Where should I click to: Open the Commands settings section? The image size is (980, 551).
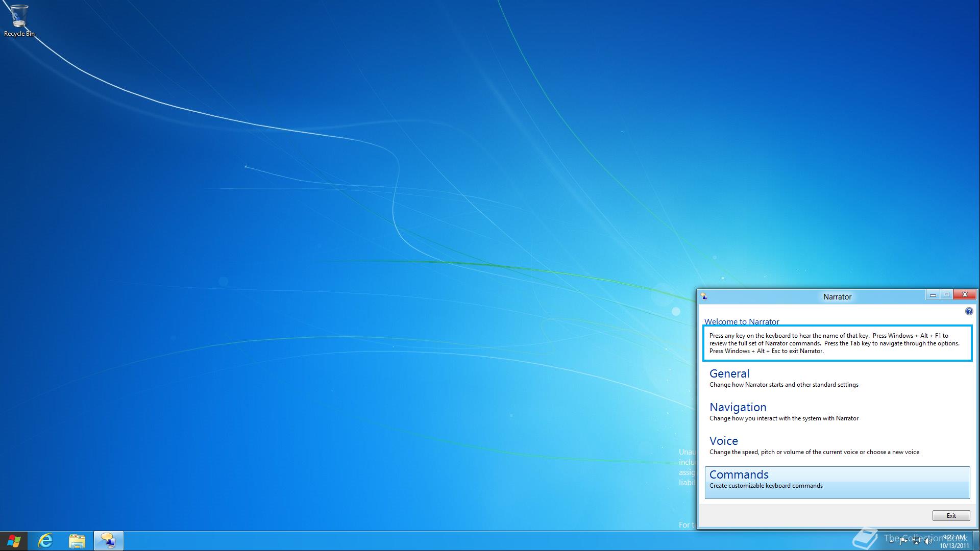837,482
